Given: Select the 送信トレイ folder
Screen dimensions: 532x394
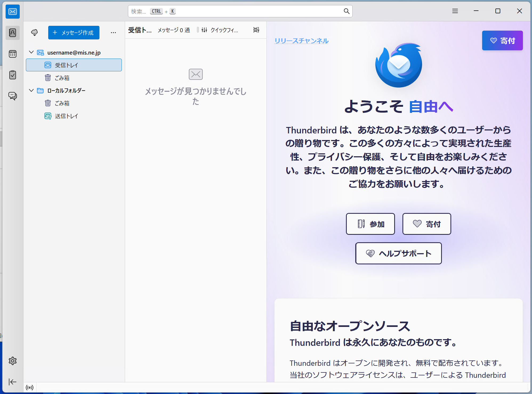Looking at the screenshot, I should [x=66, y=116].
